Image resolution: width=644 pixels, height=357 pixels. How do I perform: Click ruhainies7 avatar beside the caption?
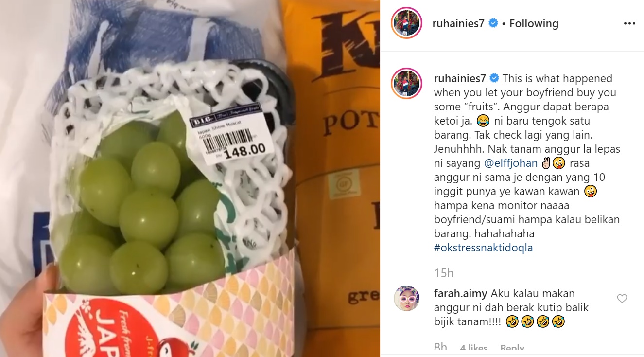point(406,84)
